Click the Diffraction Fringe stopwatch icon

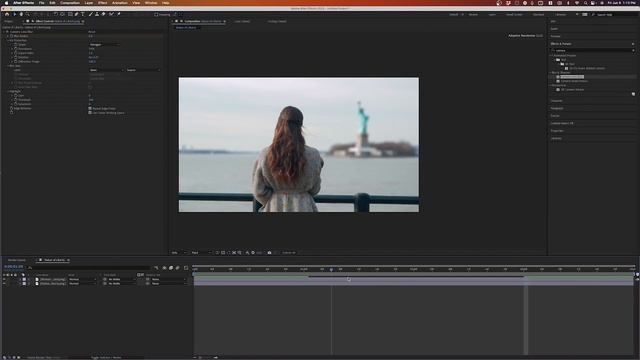[x=16, y=61]
